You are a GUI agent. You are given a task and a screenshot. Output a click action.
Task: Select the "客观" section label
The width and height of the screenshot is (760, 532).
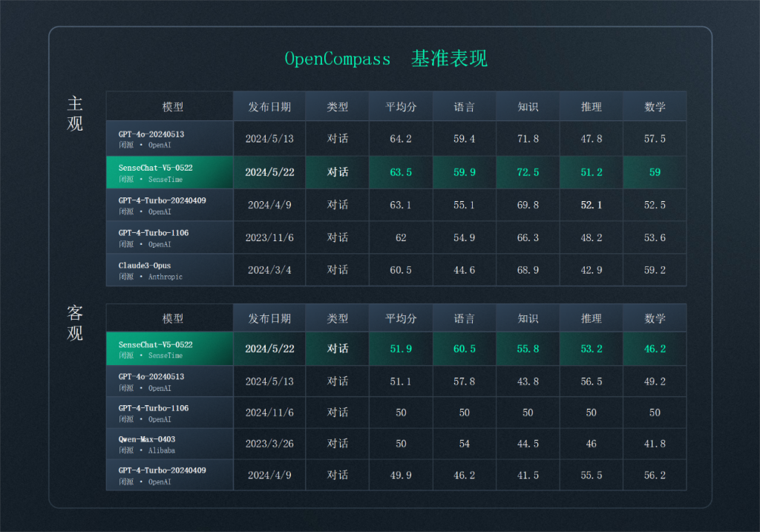pyautogui.click(x=75, y=324)
